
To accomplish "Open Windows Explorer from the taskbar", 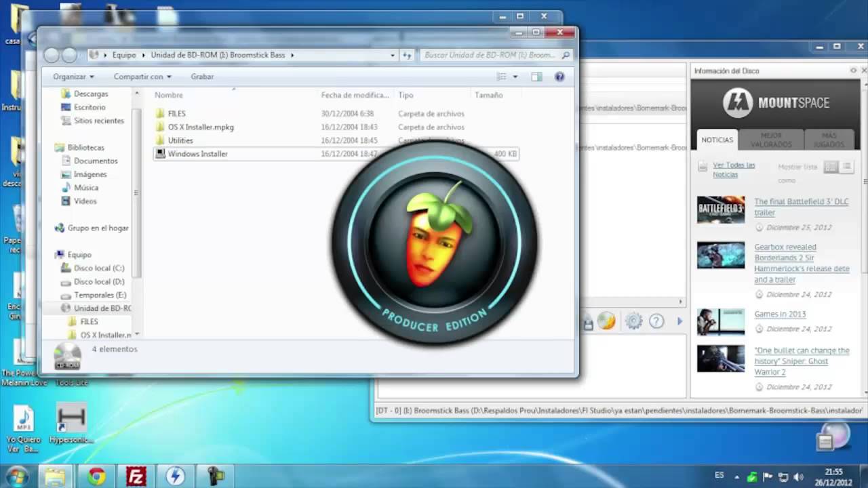I will (x=55, y=476).
